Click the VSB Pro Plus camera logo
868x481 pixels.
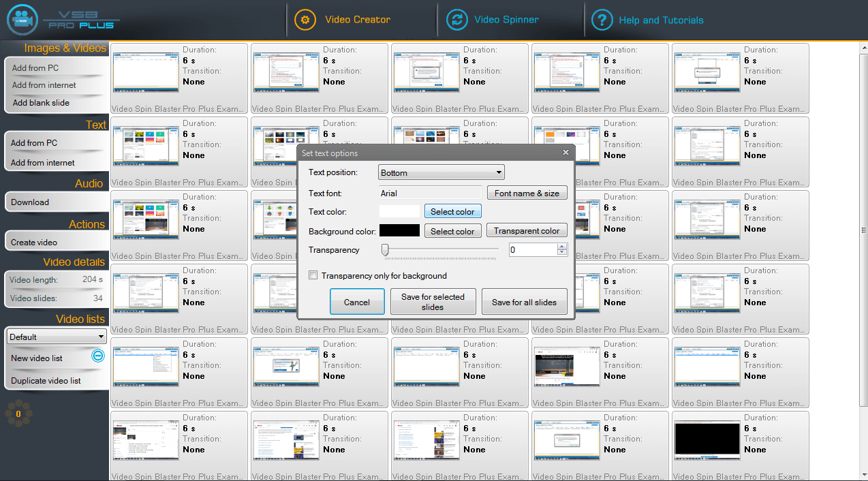(x=22, y=20)
